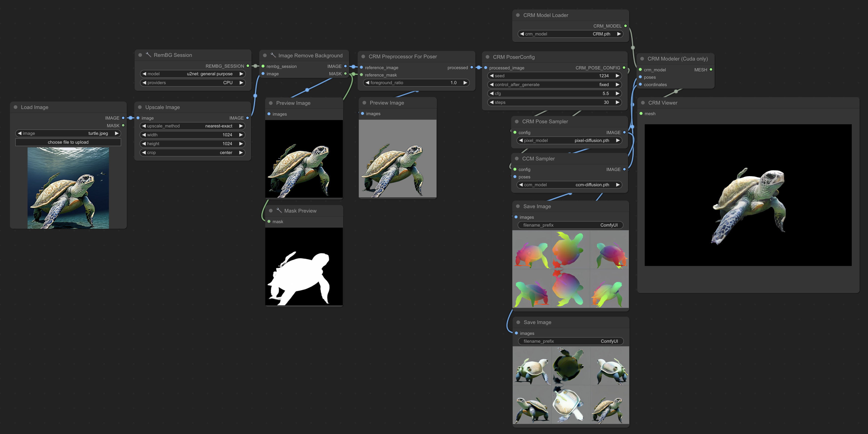Open the upscale_method nearest-exact dropdown
This screenshot has width=868, height=434.
click(193, 126)
